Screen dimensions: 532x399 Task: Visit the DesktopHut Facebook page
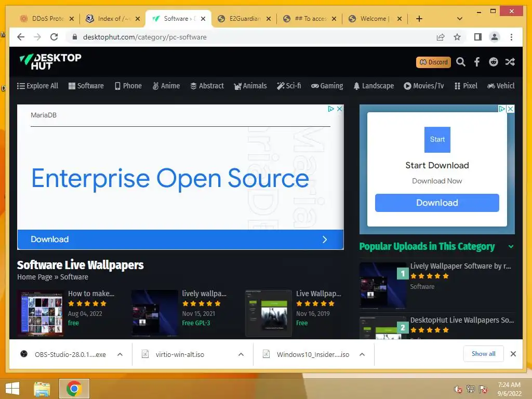477,62
